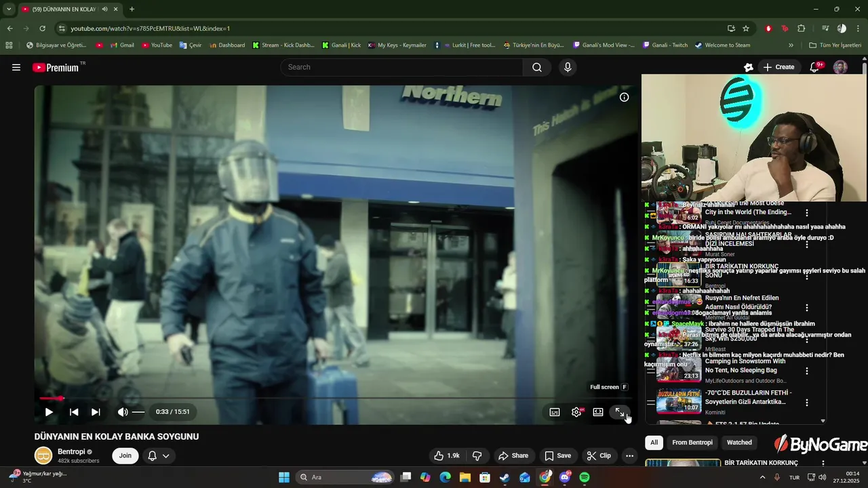The height and width of the screenshot is (488, 868).
Task: Open the Bentropi channel name link
Action: [x=71, y=451]
